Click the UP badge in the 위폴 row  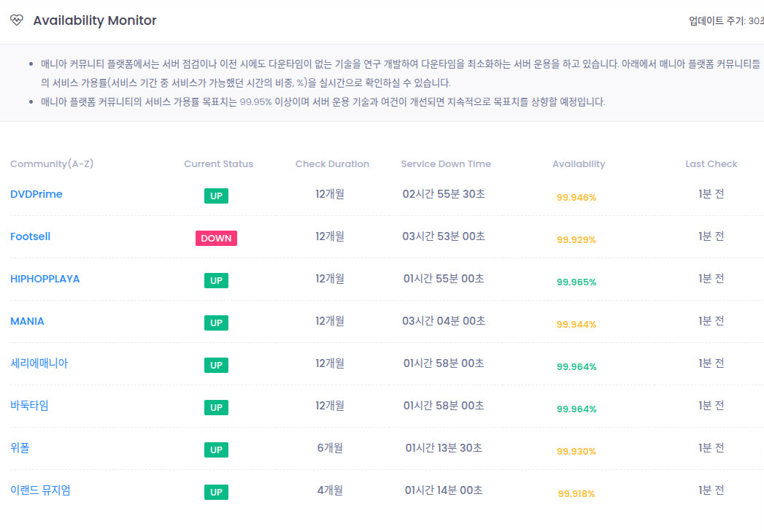(x=216, y=450)
